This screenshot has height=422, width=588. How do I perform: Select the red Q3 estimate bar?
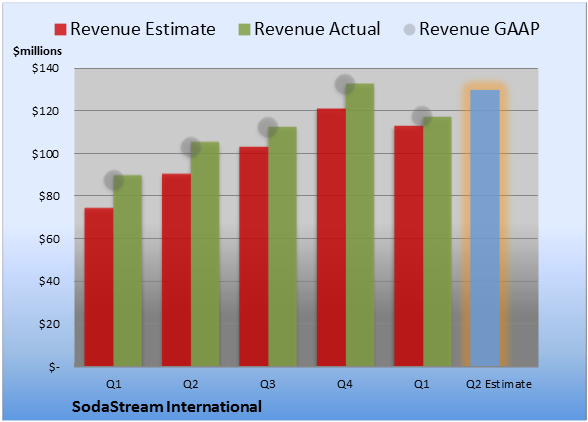tap(254, 257)
